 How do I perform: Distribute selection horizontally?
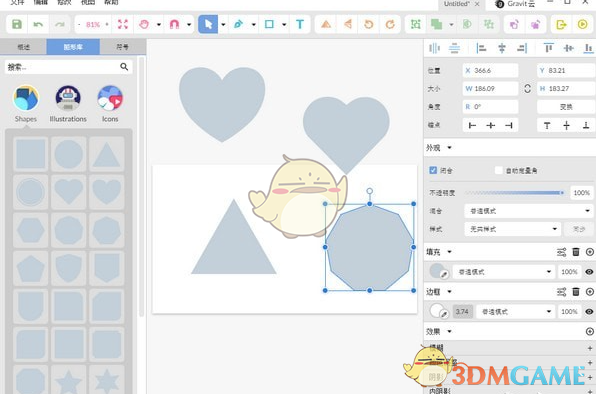pyautogui.click(x=434, y=48)
